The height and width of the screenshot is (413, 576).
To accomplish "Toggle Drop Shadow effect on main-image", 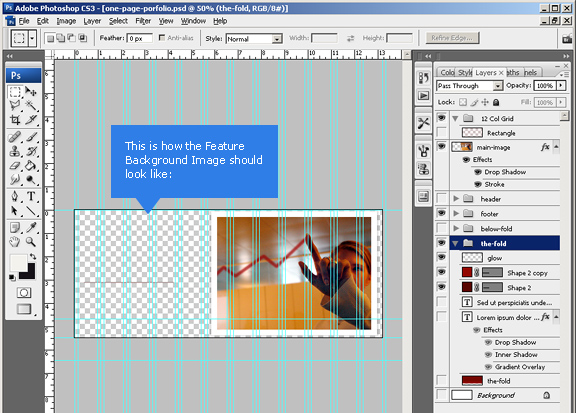I will [x=478, y=172].
